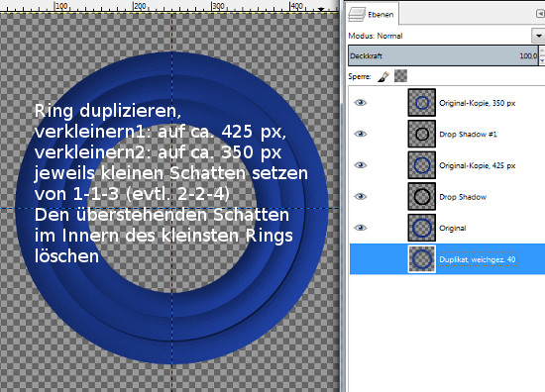Screen dimensions: 545x392
Task: Switch to the Ebenen tab
Action: pos(374,14)
